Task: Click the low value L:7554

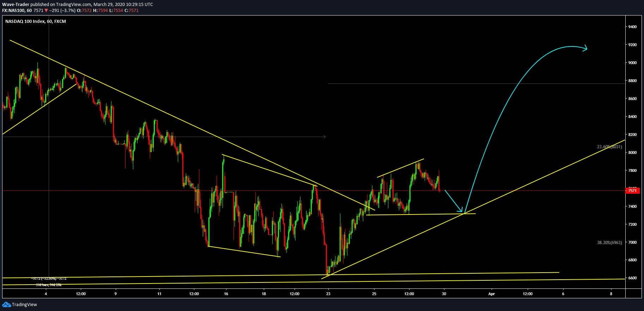Action: pyautogui.click(x=116, y=11)
